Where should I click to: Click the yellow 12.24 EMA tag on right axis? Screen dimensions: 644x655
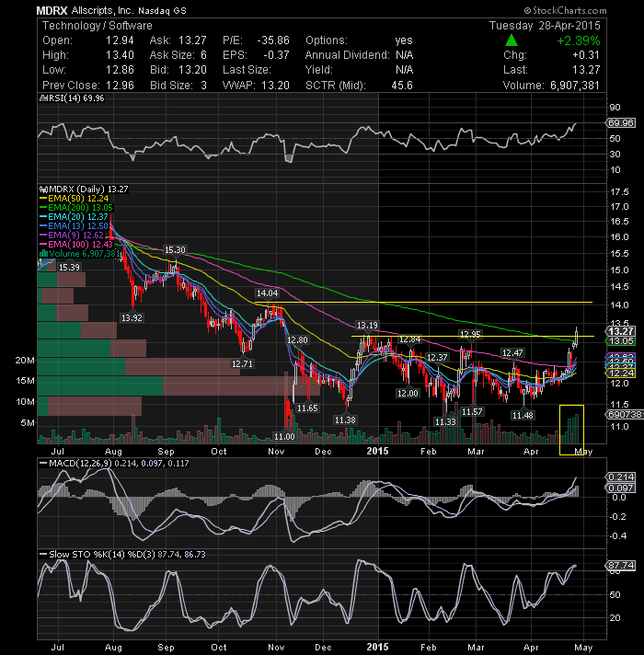[x=621, y=373]
